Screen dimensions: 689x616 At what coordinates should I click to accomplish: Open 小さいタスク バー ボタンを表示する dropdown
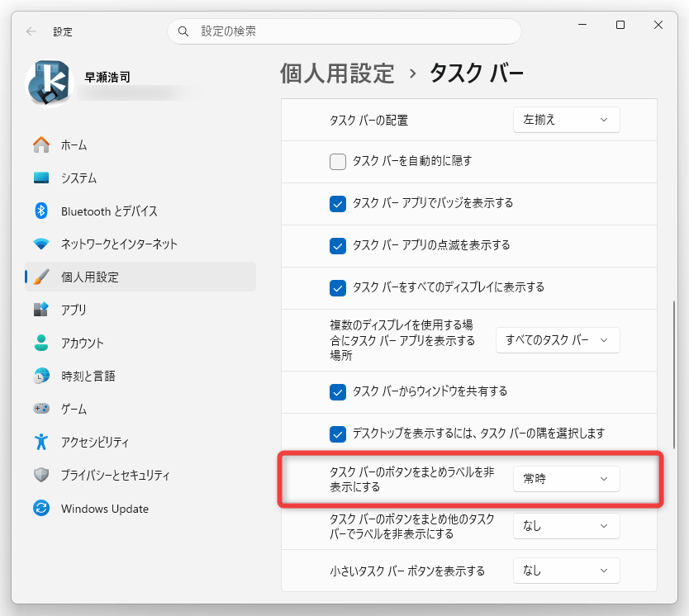tap(567, 571)
